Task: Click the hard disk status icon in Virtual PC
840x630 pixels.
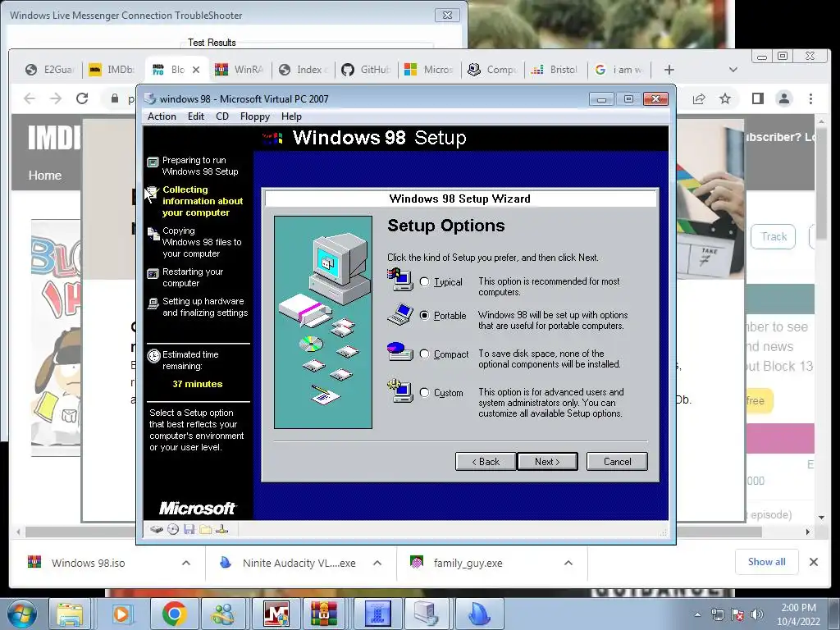Action: (157, 530)
